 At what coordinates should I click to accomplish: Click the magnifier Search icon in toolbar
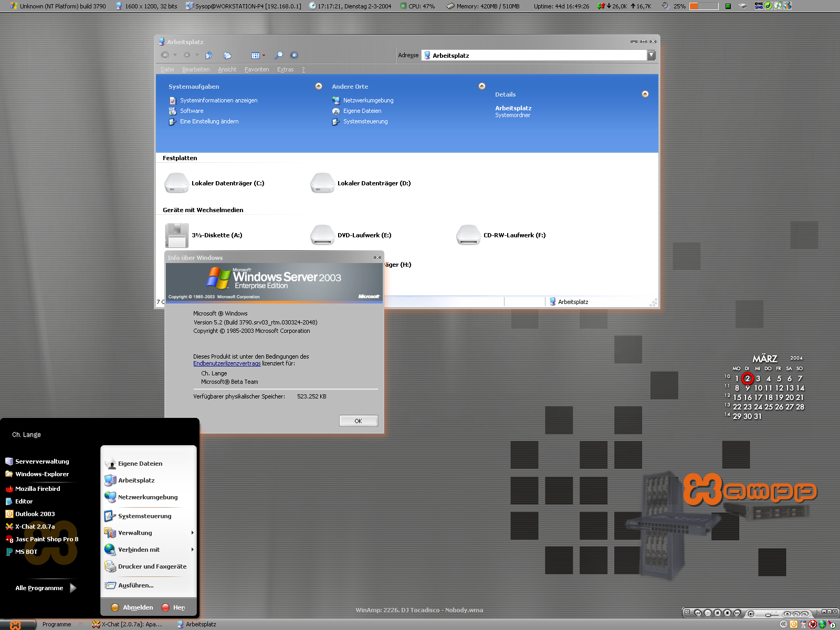pos(279,55)
